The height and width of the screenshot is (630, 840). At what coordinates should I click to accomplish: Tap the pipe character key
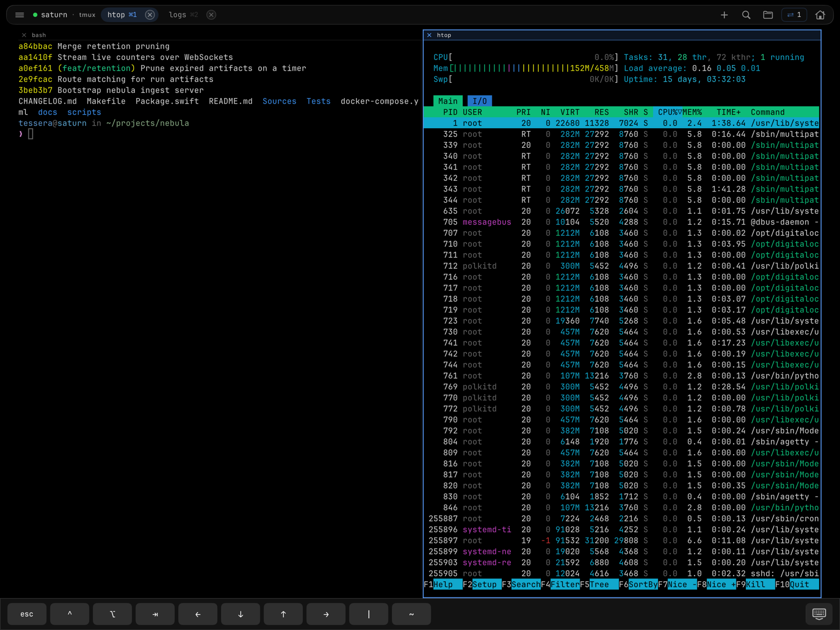pos(368,614)
